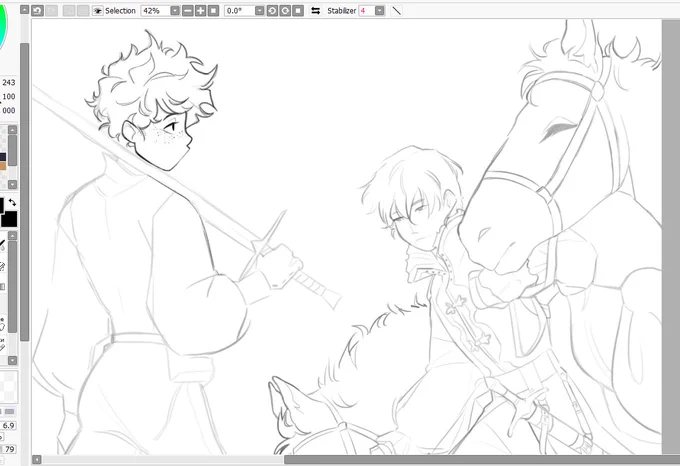Move the tool tray down with its arrow
Image resolution: width=680 pixels, height=466 pixels.
click(x=13, y=360)
